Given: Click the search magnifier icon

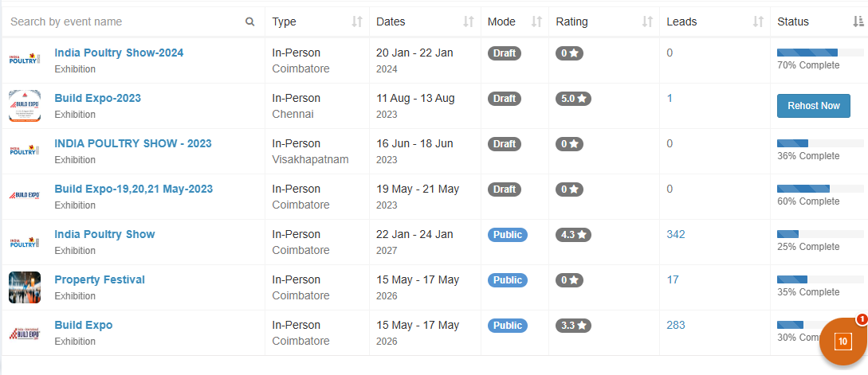Looking at the screenshot, I should tap(250, 22).
